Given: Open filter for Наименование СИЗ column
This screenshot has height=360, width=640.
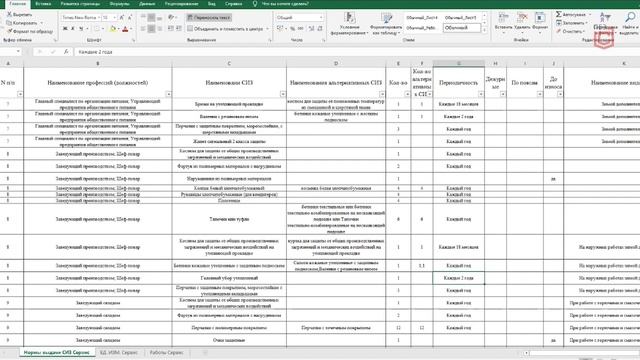Looking at the screenshot, I should (x=282, y=94).
